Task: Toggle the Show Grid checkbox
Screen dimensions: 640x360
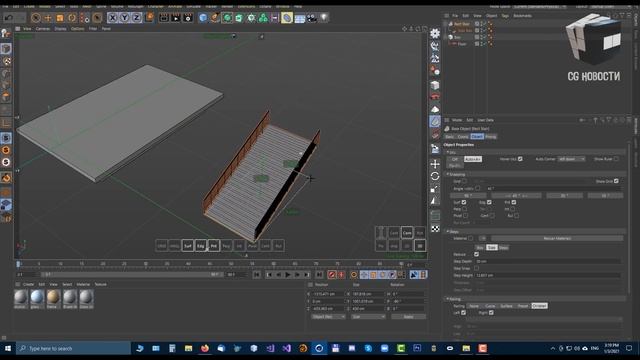Action: point(616,181)
